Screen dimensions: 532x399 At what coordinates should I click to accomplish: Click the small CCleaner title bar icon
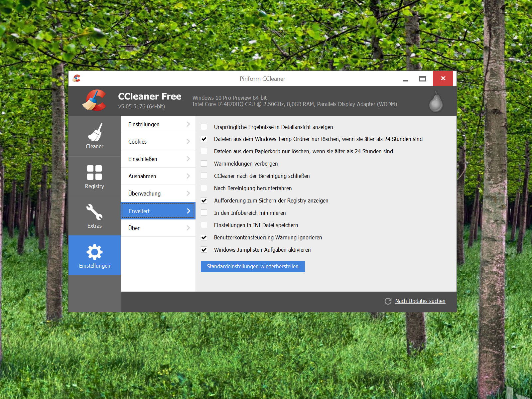click(x=76, y=78)
